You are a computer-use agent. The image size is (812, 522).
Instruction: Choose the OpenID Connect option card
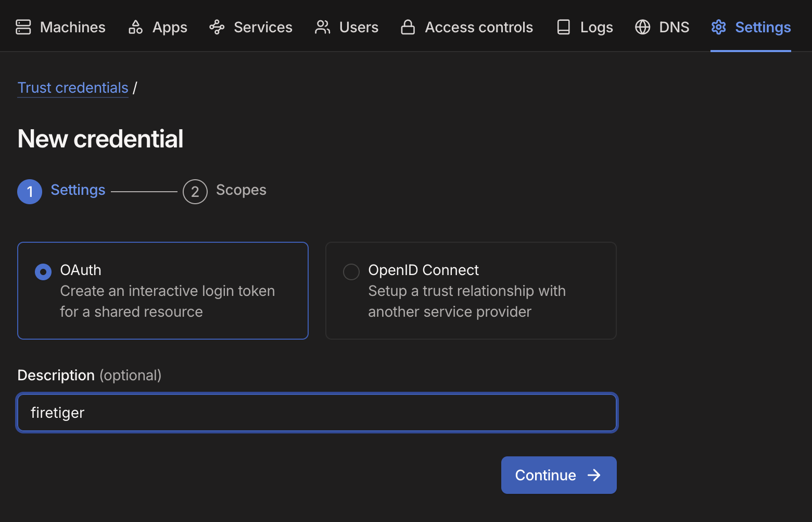coord(471,291)
